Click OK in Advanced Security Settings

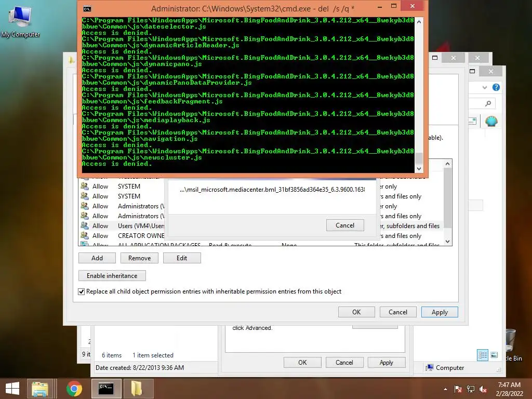tap(356, 312)
